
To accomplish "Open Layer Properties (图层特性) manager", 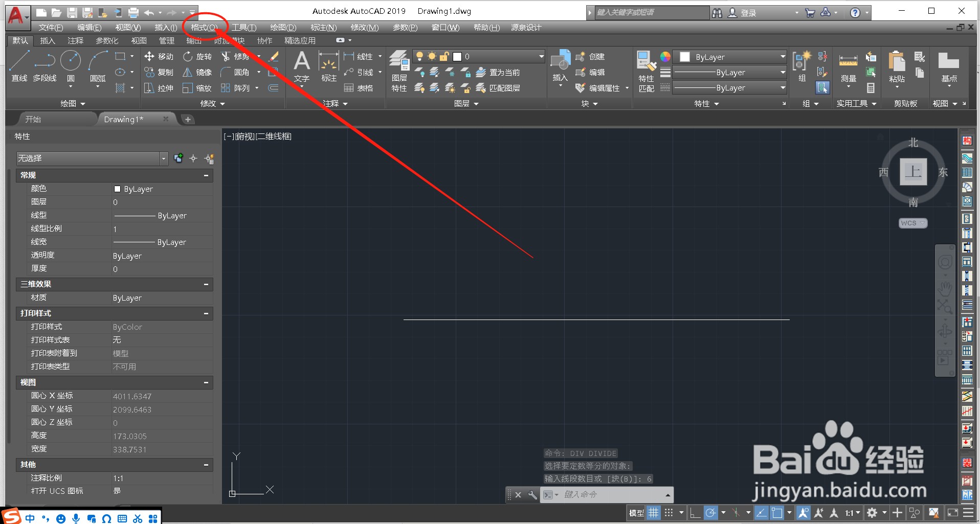I will coord(399,71).
